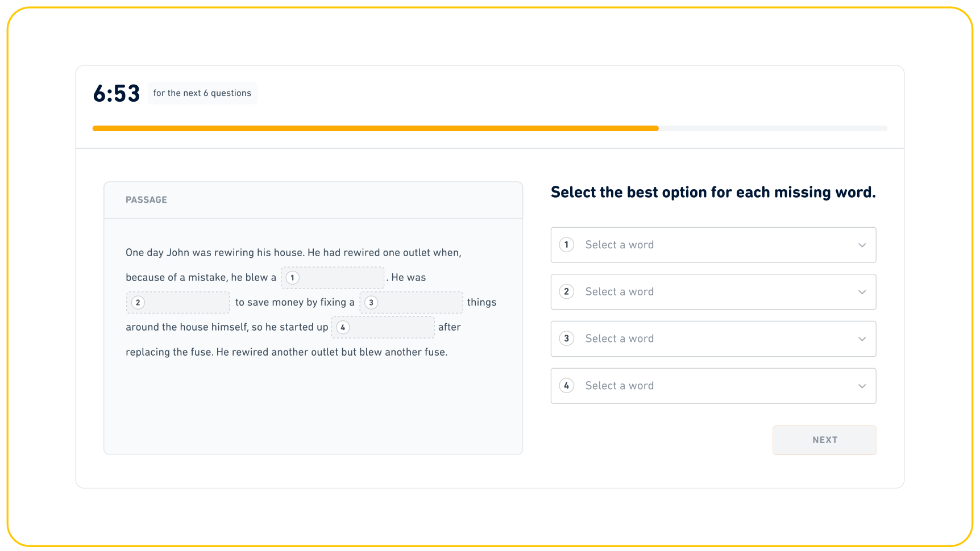This screenshot has height=551, width=980.
Task: Click the NEXT button
Action: coord(824,440)
